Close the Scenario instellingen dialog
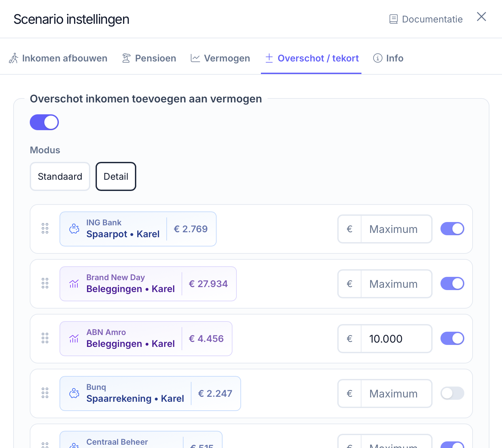This screenshot has height=448, width=502. click(481, 17)
